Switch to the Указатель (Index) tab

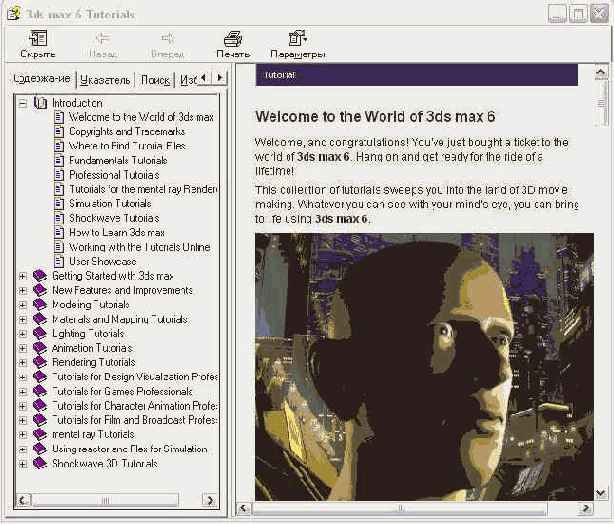(x=104, y=79)
